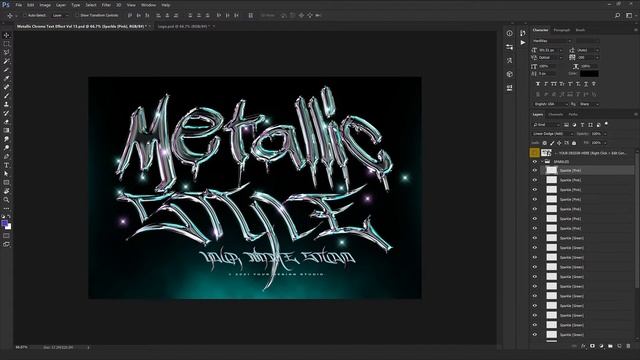The height and width of the screenshot is (360, 640).
Task: Toggle Faux Bold in Character panel
Action: (538, 84)
